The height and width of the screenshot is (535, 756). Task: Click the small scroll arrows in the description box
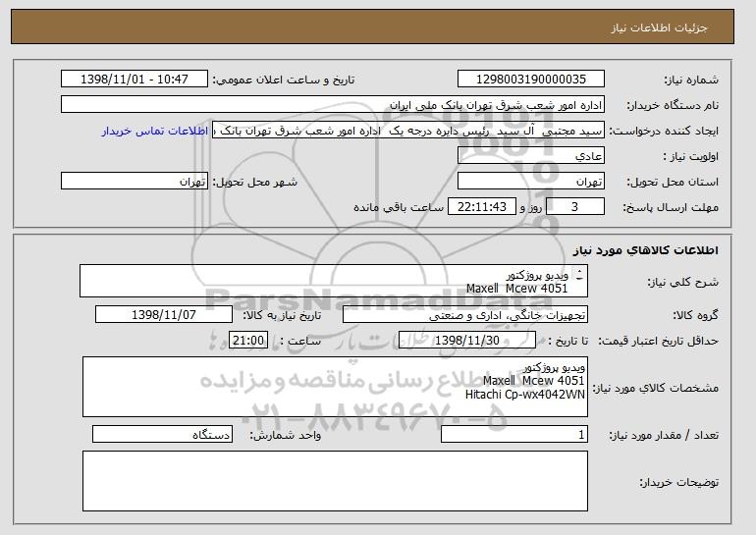coord(579,275)
